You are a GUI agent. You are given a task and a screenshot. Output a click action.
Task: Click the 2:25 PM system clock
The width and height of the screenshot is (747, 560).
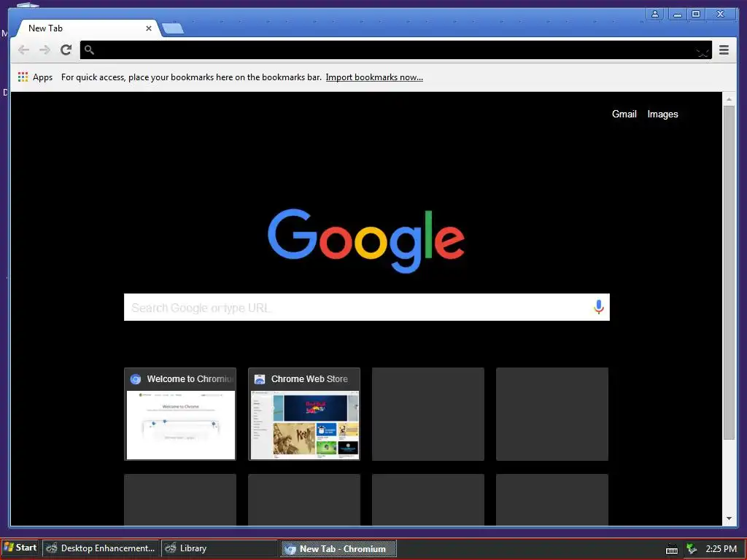721,549
